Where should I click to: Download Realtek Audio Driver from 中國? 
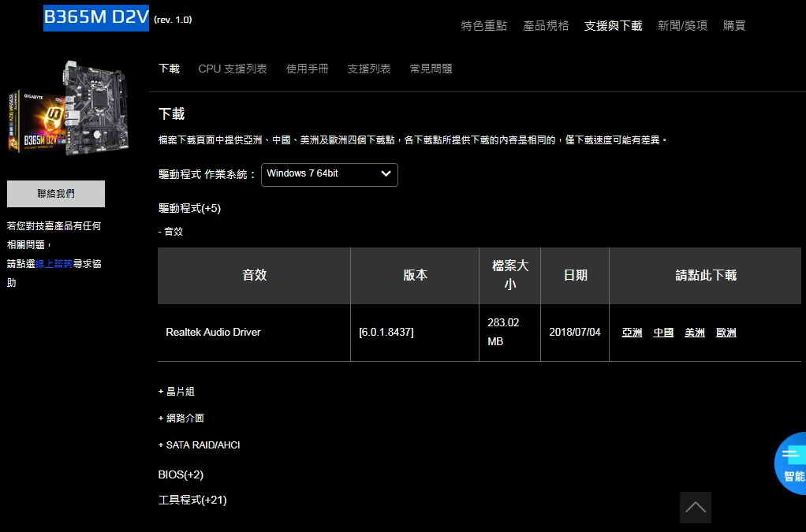click(663, 333)
